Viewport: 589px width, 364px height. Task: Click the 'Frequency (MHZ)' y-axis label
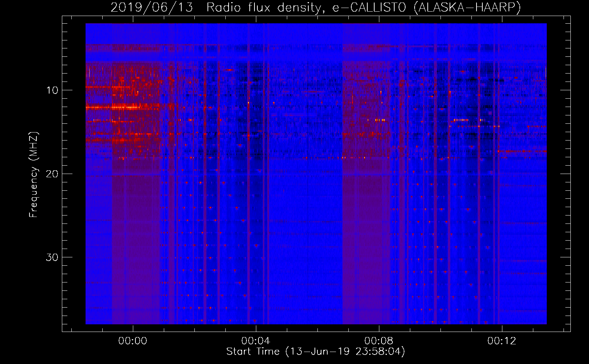[x=33, y=175]
